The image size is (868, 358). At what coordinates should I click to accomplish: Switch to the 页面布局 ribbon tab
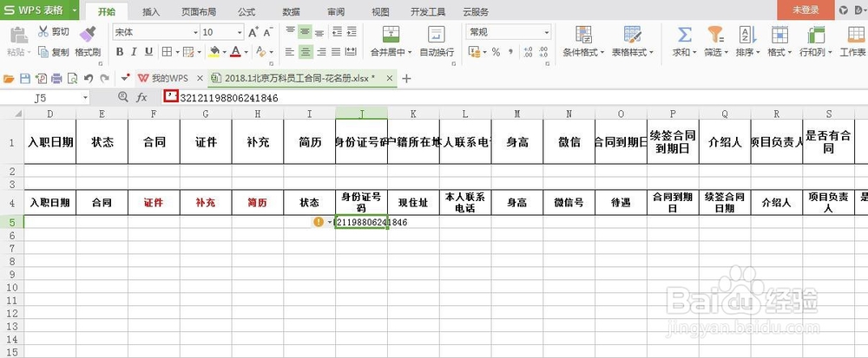(x=199, y=11)
